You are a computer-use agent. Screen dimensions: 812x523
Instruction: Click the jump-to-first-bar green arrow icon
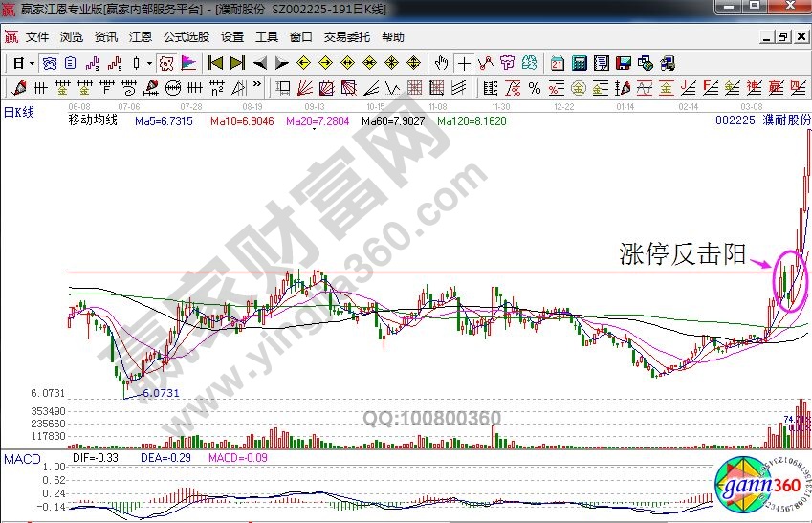pyautogui.click(x=215, y=63)
